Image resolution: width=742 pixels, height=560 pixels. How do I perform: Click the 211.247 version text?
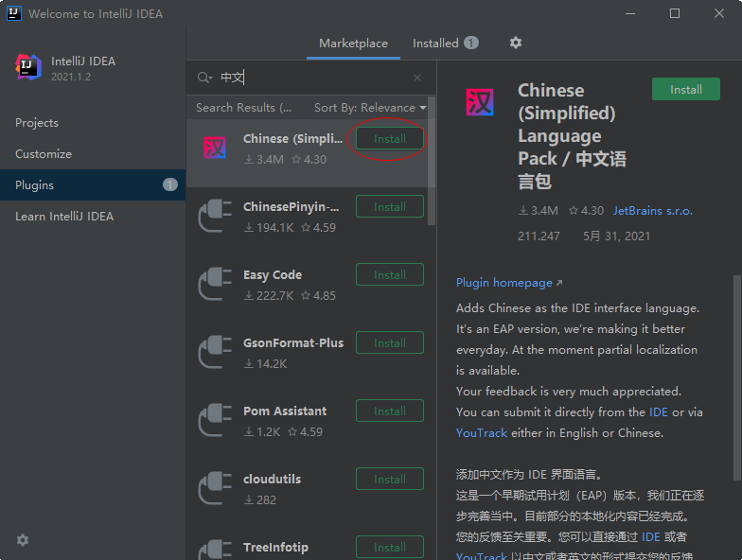pyautogui.click(x=539, y=236)
